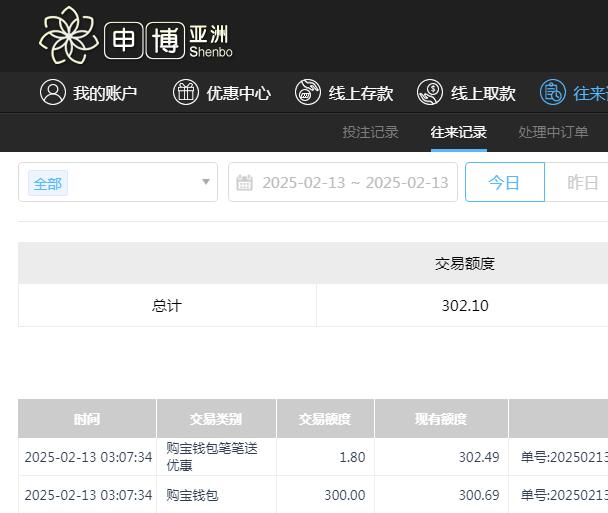Click the dropdown arrow beside 全部

[x=206, y=181]
